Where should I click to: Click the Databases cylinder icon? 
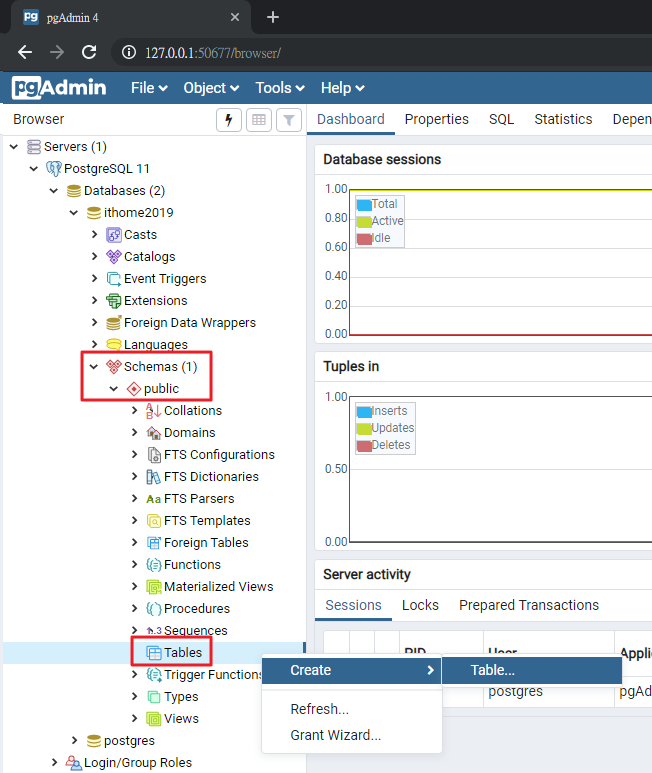pyautogui.click(x=74, y=191)
